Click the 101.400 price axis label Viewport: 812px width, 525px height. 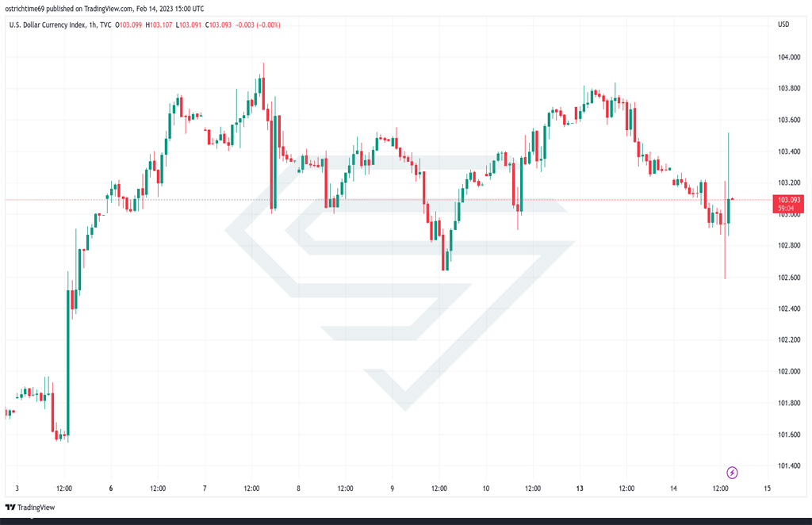point(789,466)
